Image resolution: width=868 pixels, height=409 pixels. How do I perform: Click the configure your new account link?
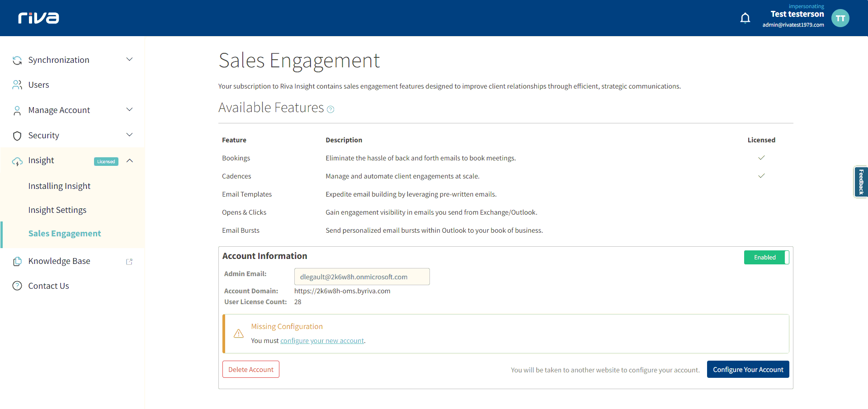tap(322, 340)
